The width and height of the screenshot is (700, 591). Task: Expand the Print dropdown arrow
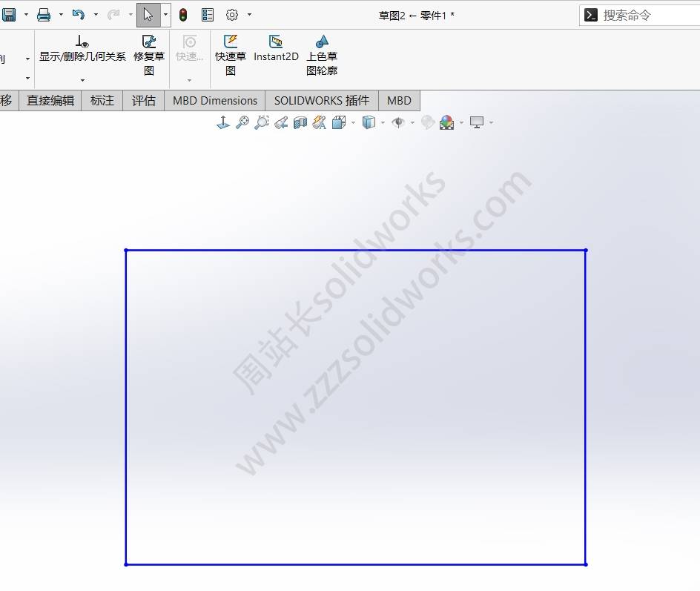[61, 15]
